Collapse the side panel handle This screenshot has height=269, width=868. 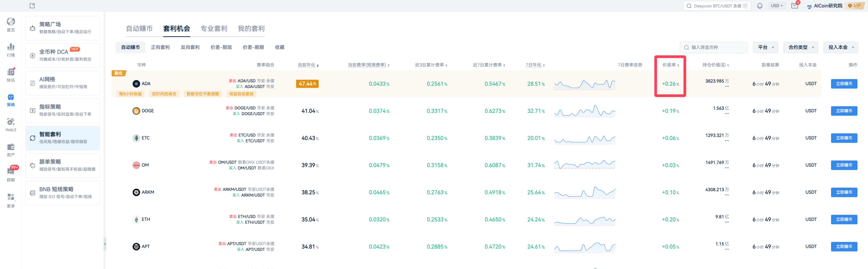click(x=105, y=244)
